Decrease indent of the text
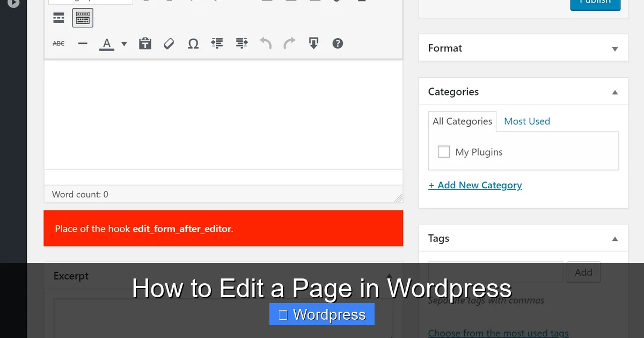The image size is (644, 338). tap(217, 43)
